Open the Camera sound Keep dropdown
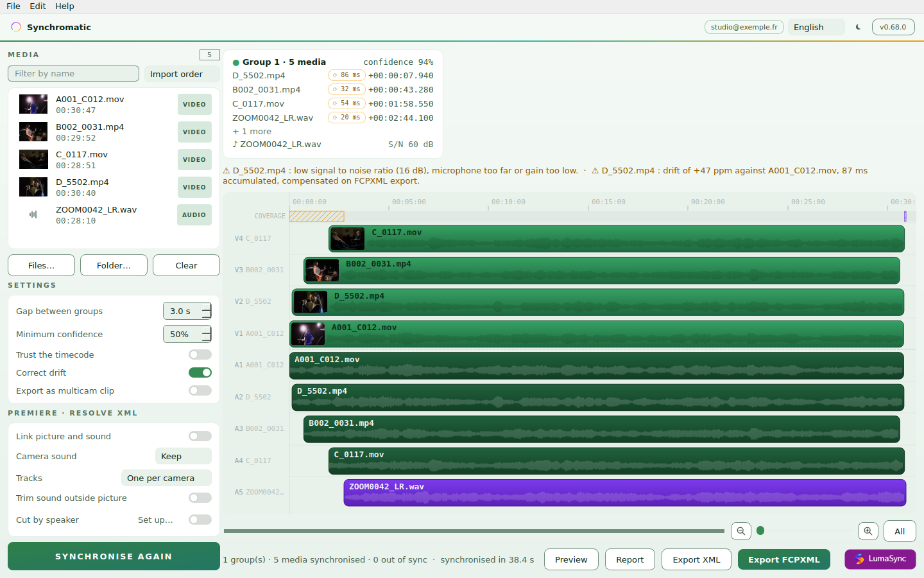The height and width of the screenshot is (578, 924). click(x=184, y=456)
